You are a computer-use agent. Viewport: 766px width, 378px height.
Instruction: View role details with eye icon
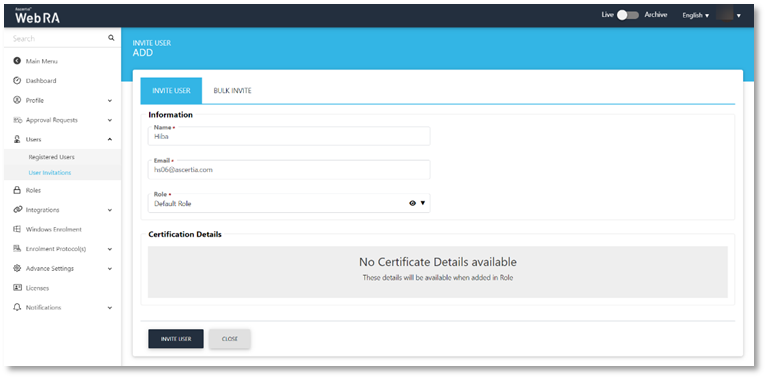point(412,203)
